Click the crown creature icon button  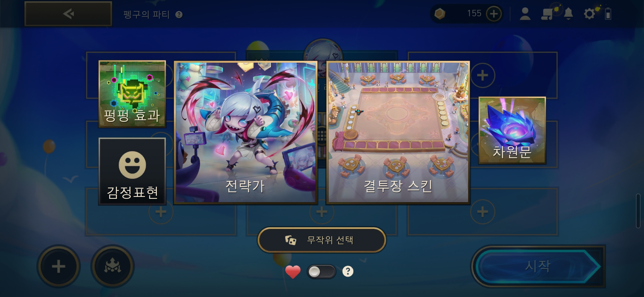pyautogui.click(x=113, y=266)
